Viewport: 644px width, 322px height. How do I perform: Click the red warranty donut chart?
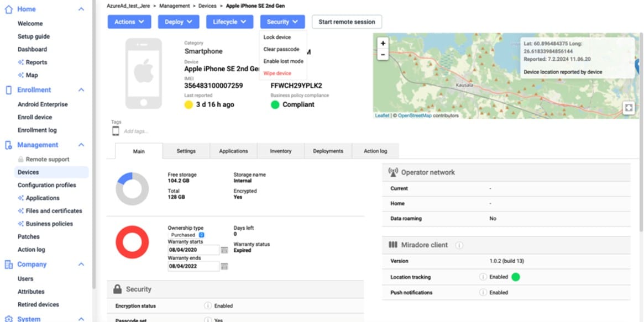[x=132, y=242]
